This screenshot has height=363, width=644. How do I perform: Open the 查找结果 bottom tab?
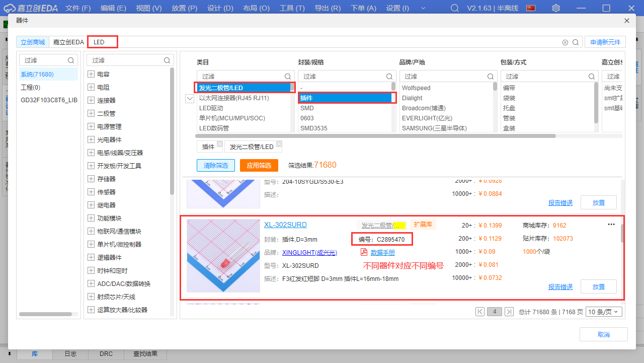tap(145, 354)
